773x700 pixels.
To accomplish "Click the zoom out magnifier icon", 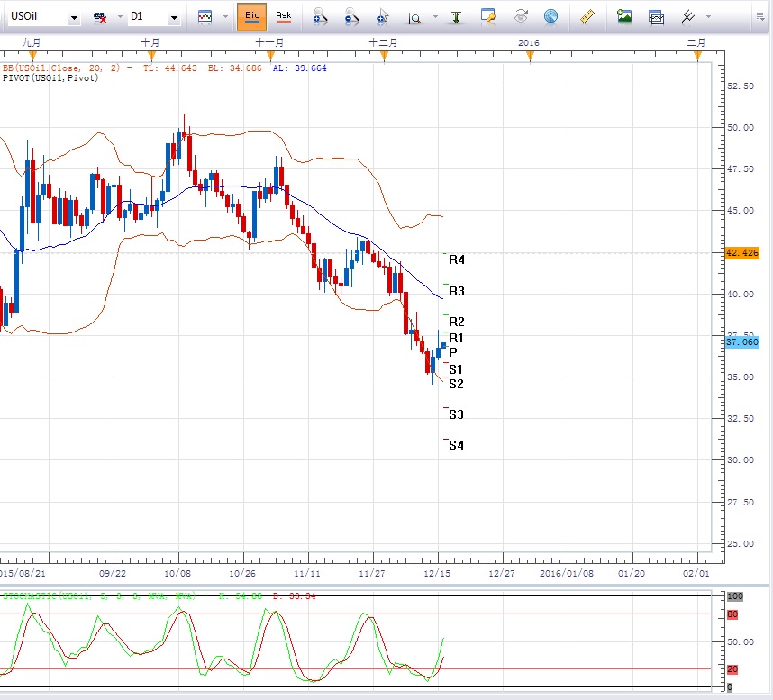I will [350, 16].
